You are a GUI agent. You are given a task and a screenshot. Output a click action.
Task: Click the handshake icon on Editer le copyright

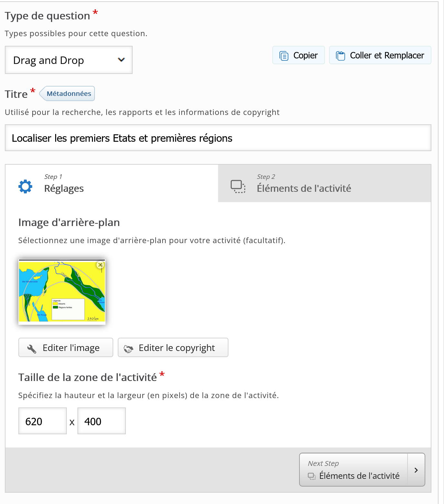[x=128, y=349]
